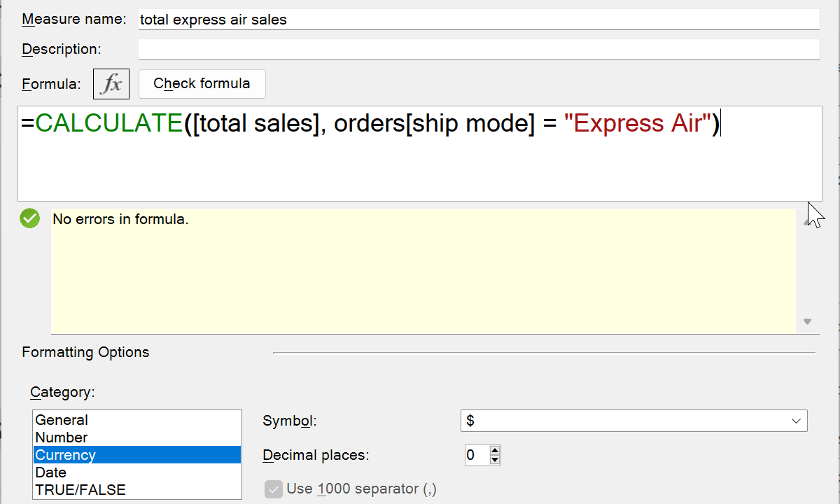
Task: Increase decimal places with up arrow
Action: [x=496, y=451]
